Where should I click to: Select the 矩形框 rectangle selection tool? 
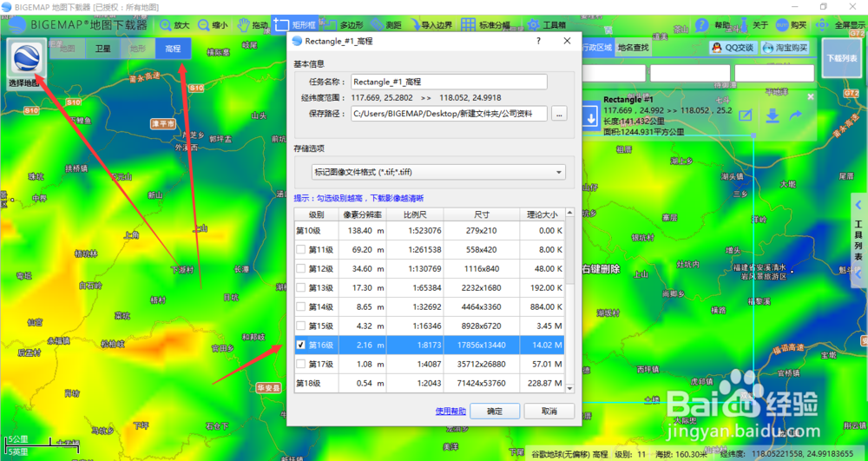295,25
